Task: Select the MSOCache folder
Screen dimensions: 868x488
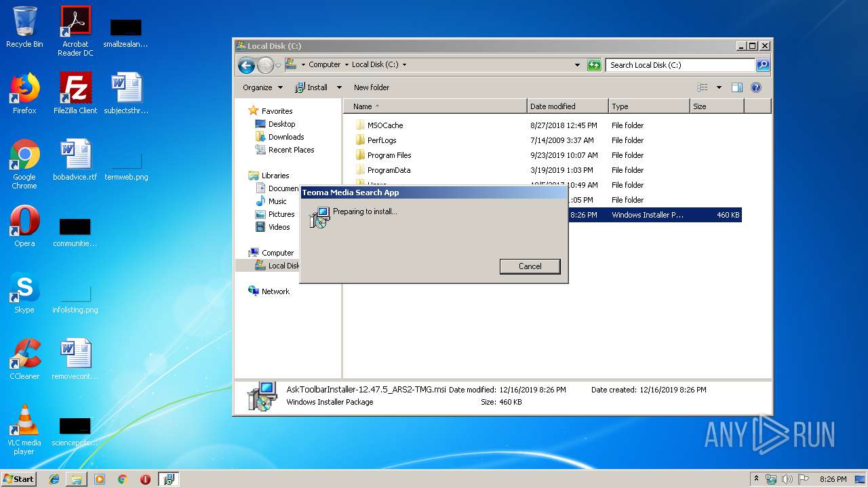Action: [384, 125]
